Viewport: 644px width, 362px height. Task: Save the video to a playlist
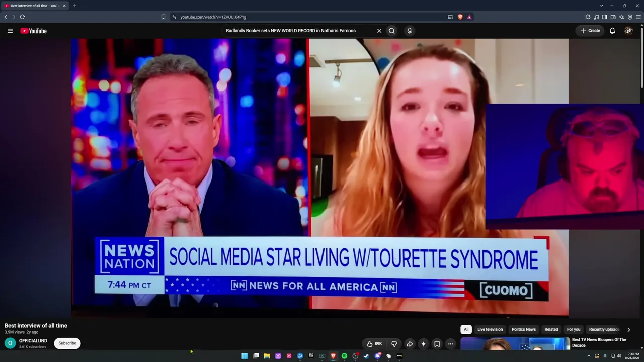437,344
